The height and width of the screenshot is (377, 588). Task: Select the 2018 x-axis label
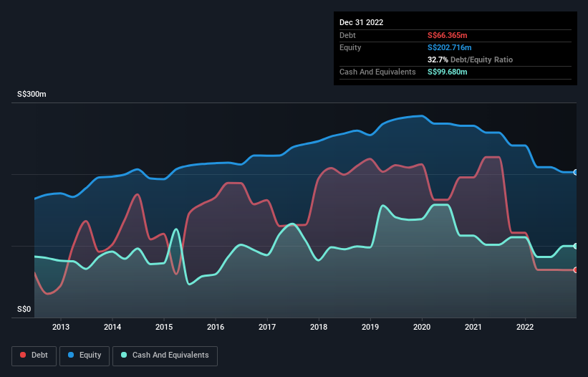pos(319,327)
